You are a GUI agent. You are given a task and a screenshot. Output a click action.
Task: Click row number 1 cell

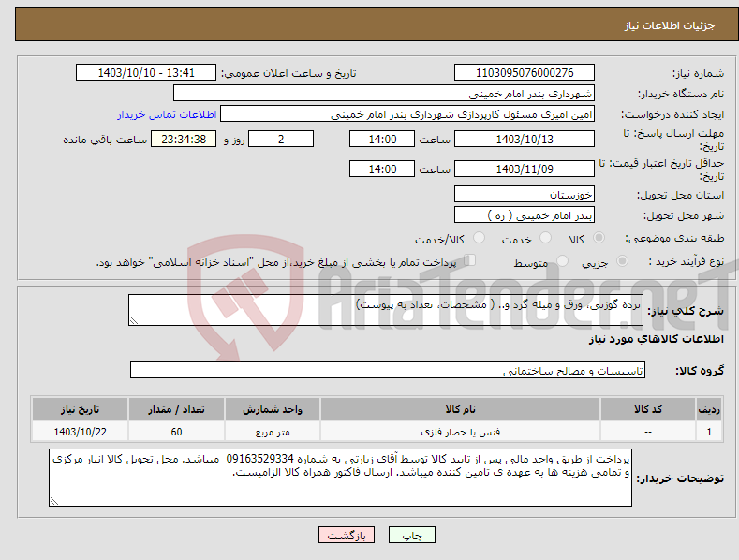point(709,432)
